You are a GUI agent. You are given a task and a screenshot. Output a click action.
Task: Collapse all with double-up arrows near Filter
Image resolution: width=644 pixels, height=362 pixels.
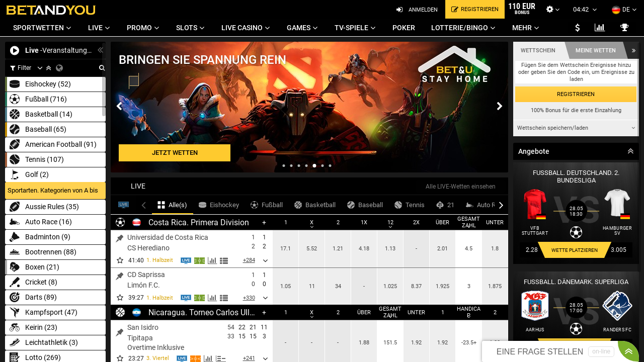(48, 68)
